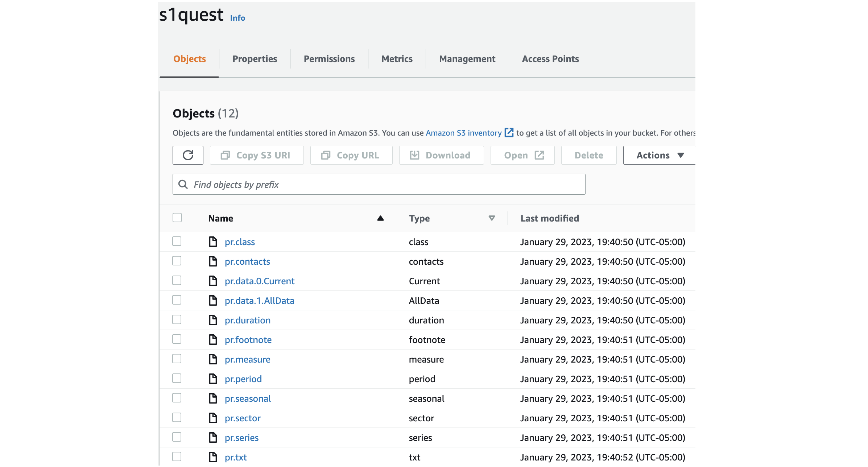The height and width of the screenshot is (467, 868).
Task: Select the pr.contacts row checkbox
Action: [177, 261]
